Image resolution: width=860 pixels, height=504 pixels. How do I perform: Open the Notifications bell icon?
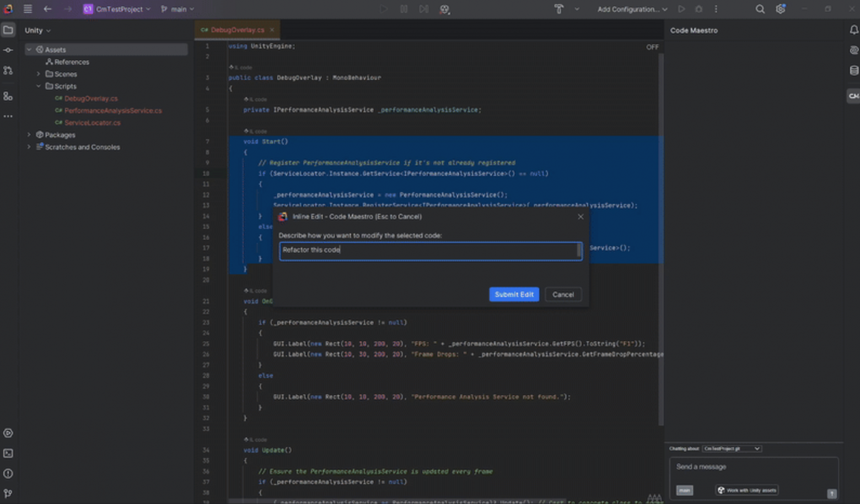853,30
